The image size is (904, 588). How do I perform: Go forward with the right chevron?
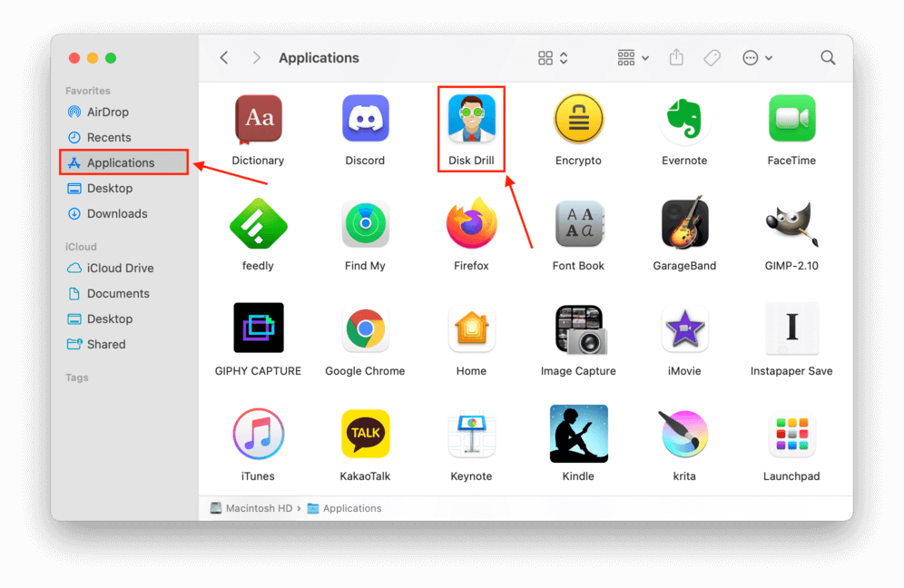click(x=257, y=58)
